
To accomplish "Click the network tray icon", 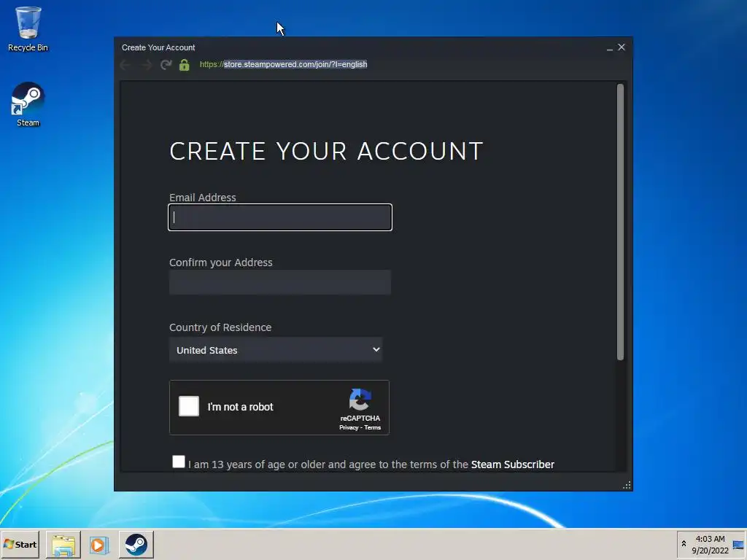I will point(738,545).
